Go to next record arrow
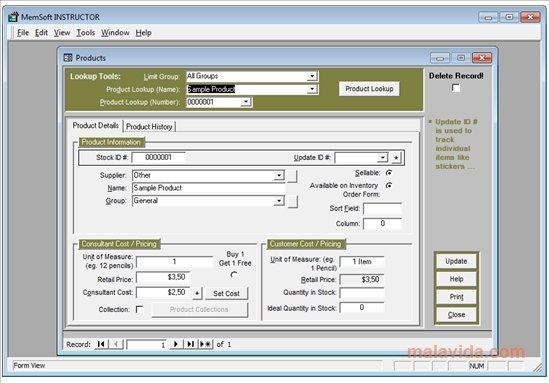The height and width of the screenshot is (383, 549). point(176,344)
